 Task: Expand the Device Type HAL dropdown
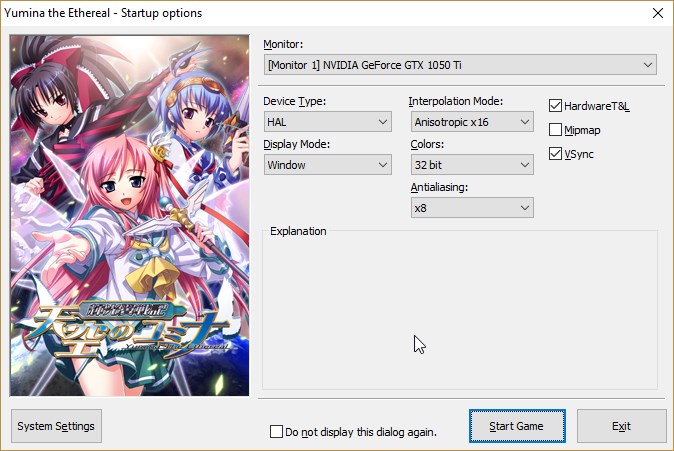click(328, 122)
